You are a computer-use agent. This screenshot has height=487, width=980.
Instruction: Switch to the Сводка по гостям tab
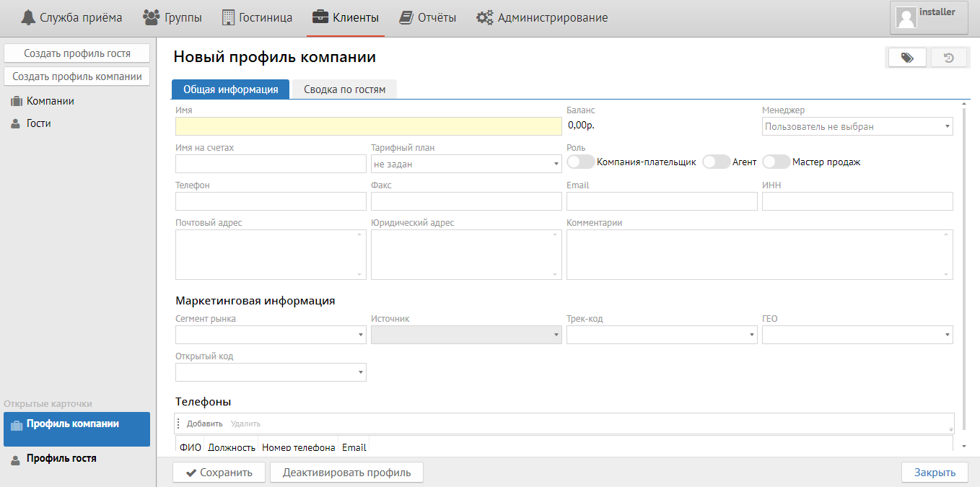[x=344, y=89]
